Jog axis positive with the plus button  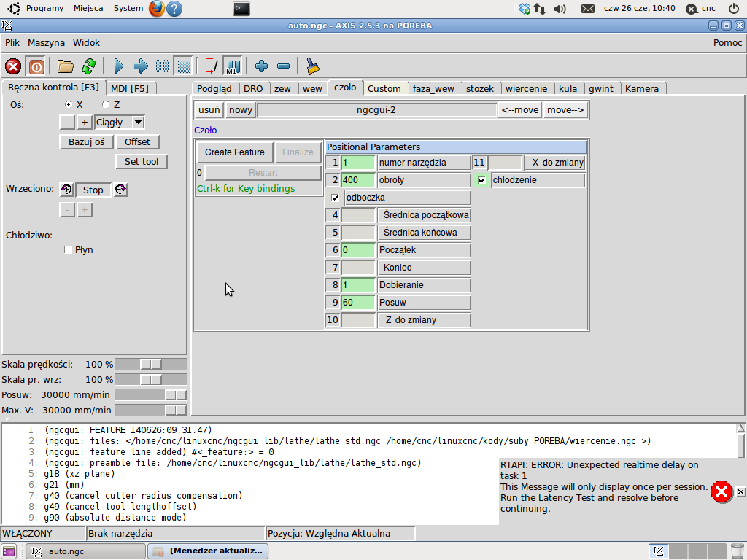tap(85, 122)
